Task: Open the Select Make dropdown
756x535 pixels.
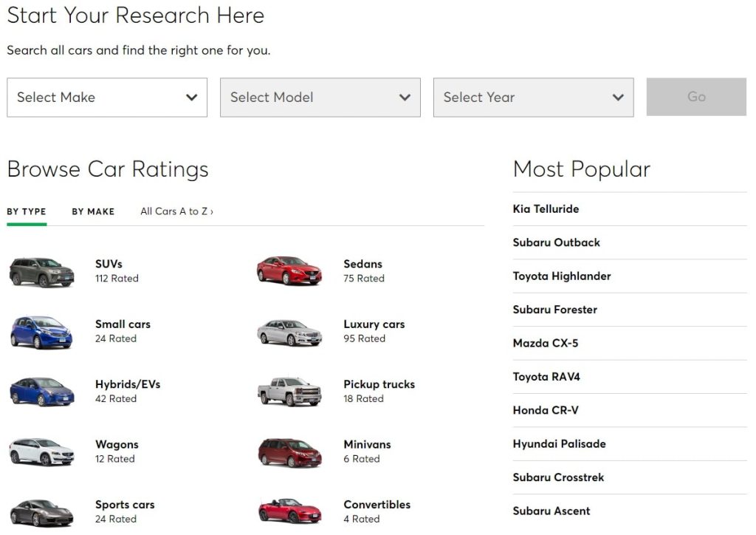Action: click(107, 98)
